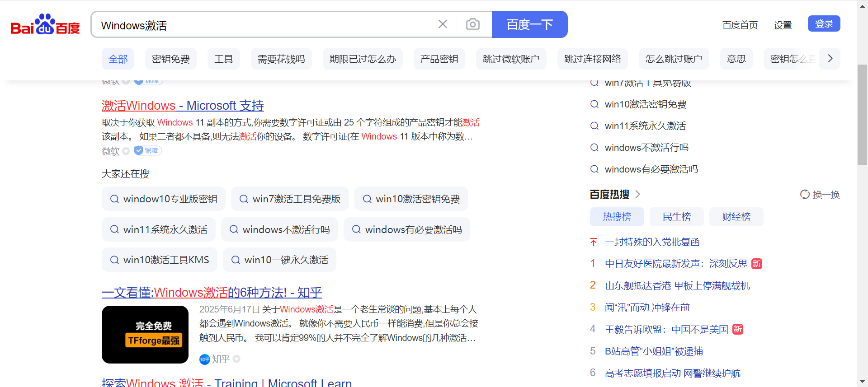Select the 意思 filter tab

click(x=736, y=59)
